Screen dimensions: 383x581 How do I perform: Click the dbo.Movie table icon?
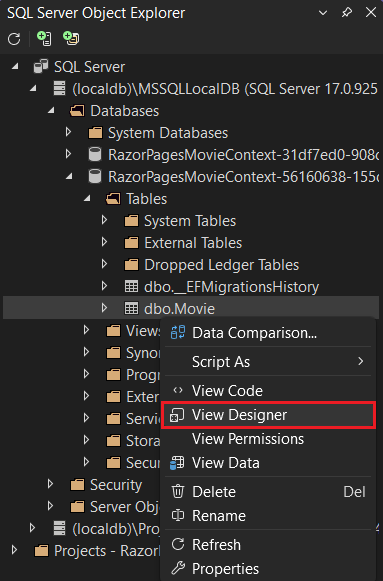131,308
